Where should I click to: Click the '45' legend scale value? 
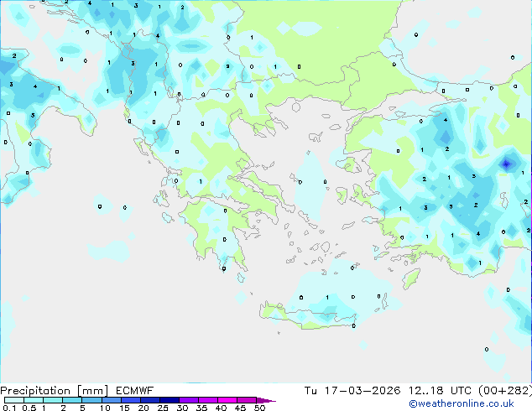tap(240, 408)
